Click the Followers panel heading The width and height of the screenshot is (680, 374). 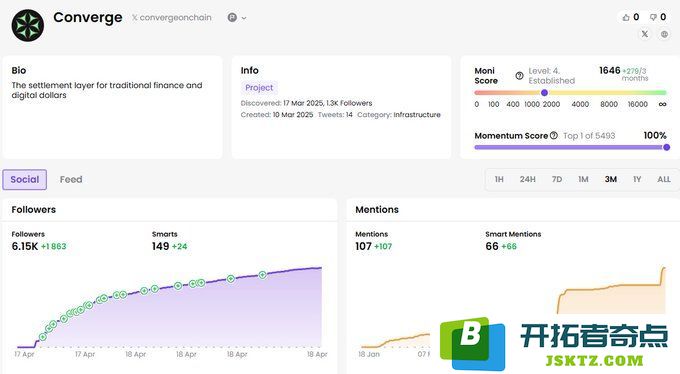point(33,210)
